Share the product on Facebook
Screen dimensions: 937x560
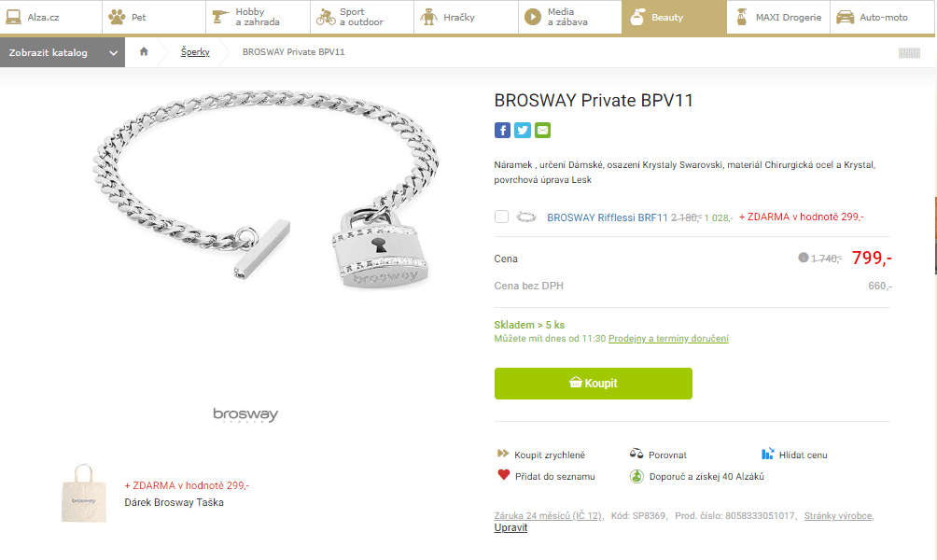coord(502,130)
